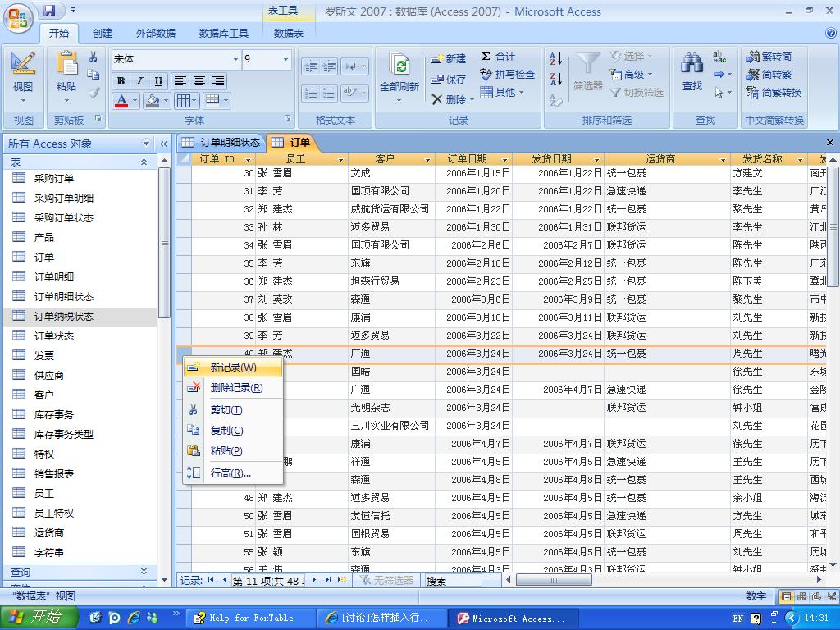
Task: Select 新记录(W) in context menu
Action: pyautogui.click(x=233, y=367)
